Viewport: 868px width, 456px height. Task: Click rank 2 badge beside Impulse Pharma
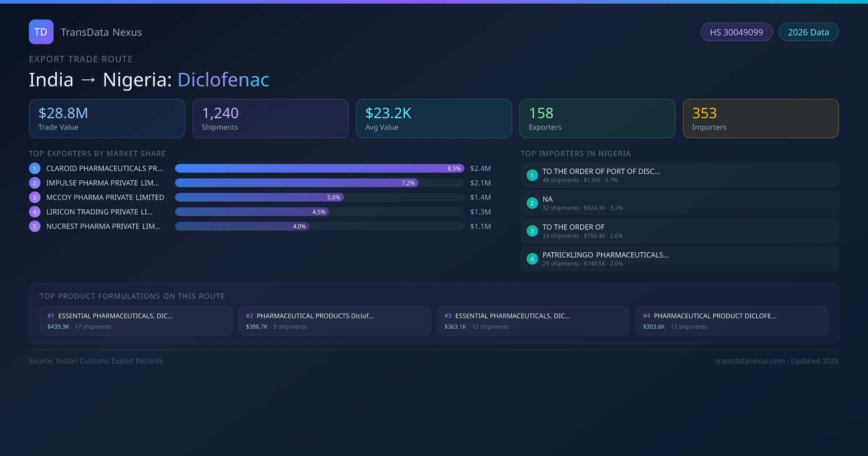pyautogui.click(x=34, y=183)
